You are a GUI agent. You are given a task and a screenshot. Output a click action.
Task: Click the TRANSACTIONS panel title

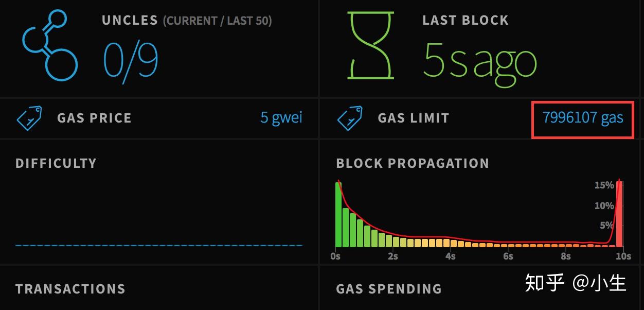(x=70, y=289)
